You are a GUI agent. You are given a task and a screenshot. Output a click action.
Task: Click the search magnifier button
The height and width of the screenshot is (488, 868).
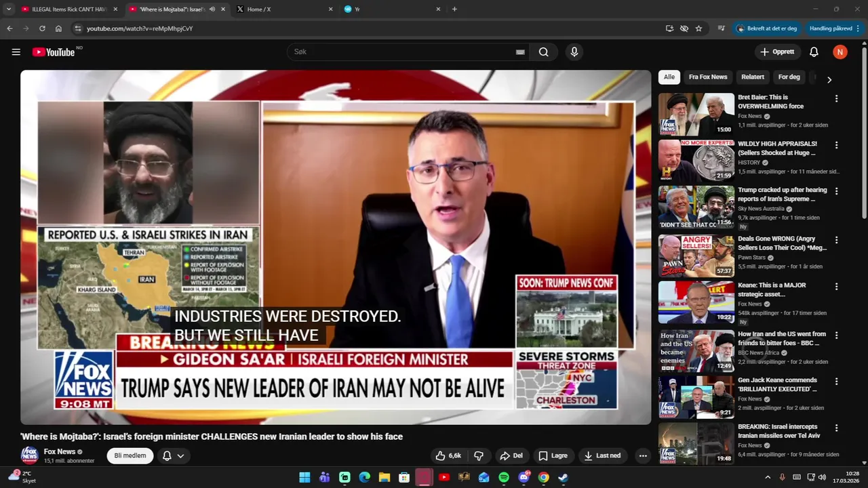[x=544, y=52]
